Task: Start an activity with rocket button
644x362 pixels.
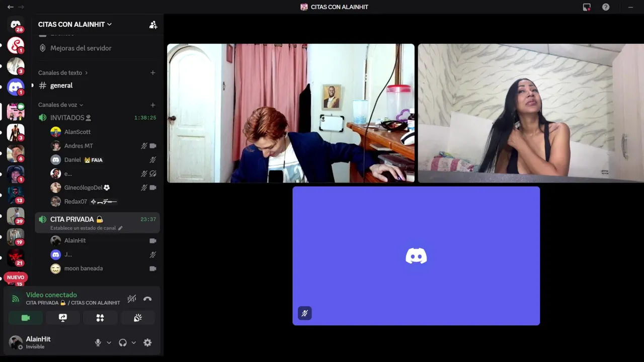Action: point(100,318)
